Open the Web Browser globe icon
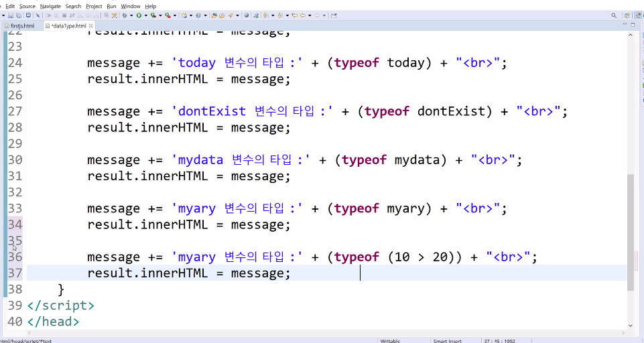644x343 pixels. tap(247, 15)
